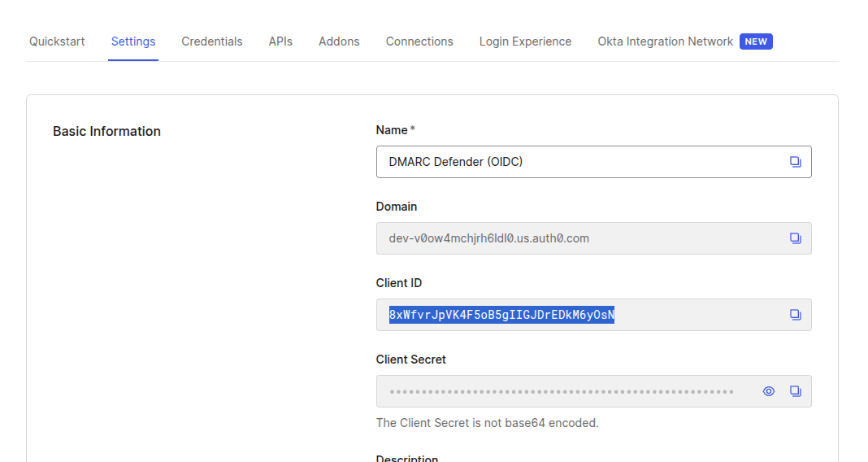Select the Settings tab

(x=133, y=41)
